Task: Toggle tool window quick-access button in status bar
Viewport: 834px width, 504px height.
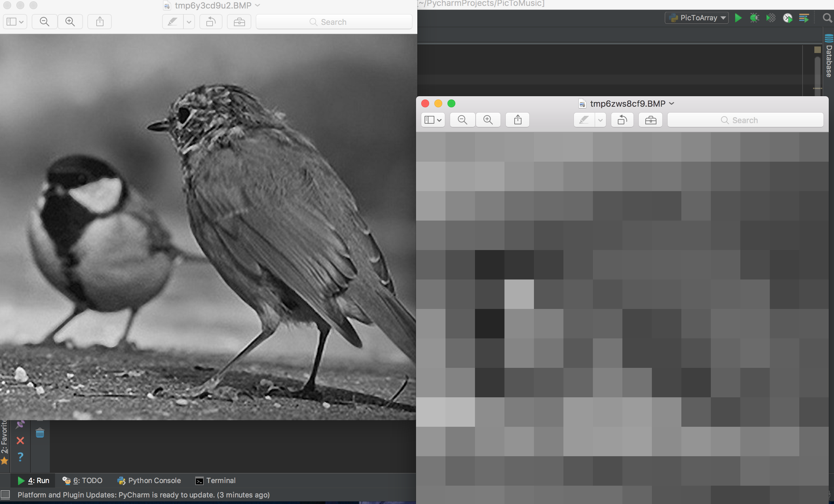Action: (6, 495)
